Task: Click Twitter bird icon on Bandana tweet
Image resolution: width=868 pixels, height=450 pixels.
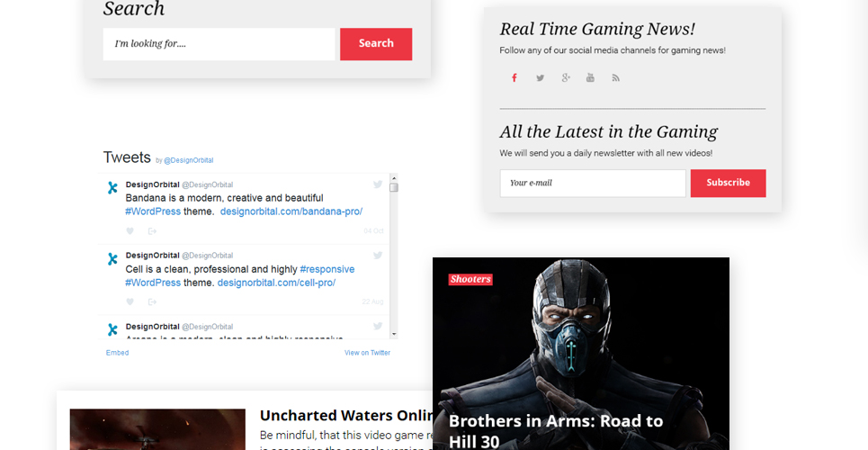Action: (378, 184)
